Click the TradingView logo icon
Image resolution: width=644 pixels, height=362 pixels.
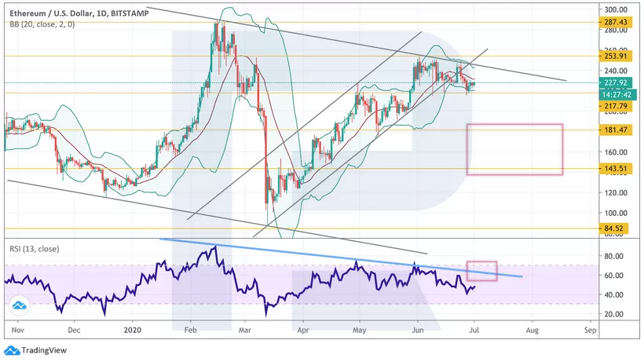tap(11, 351)
